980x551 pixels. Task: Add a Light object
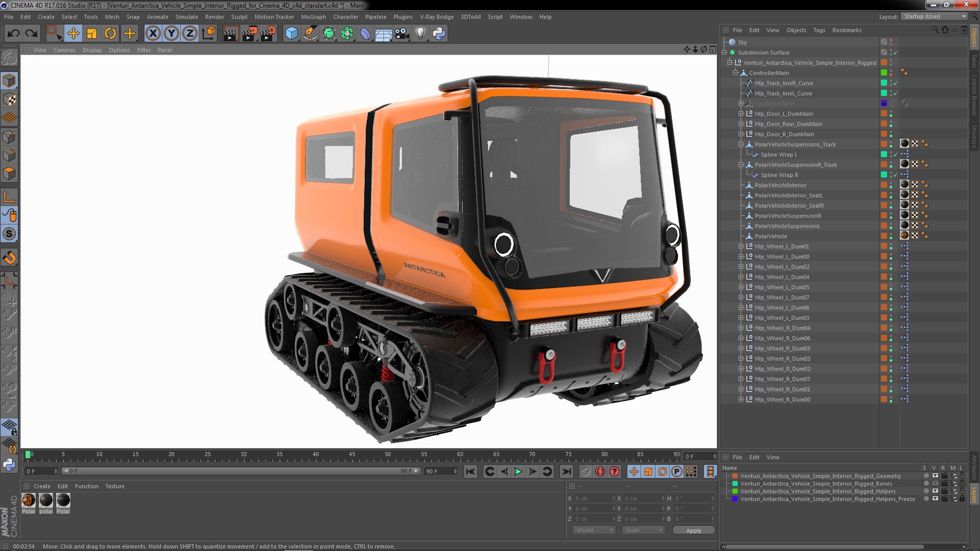(421, 34)
